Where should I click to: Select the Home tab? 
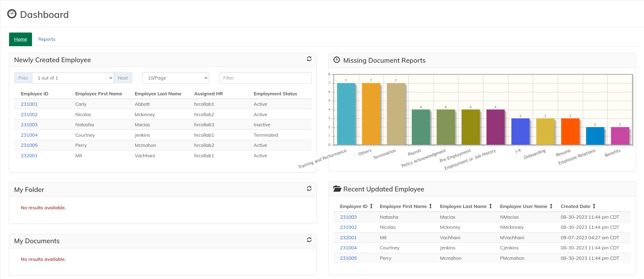pos(20,39)
